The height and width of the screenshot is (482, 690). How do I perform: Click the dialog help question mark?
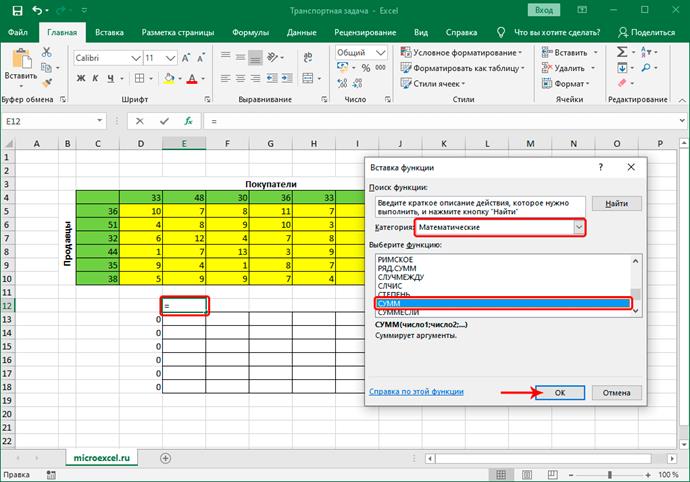(x=600, y=167)
